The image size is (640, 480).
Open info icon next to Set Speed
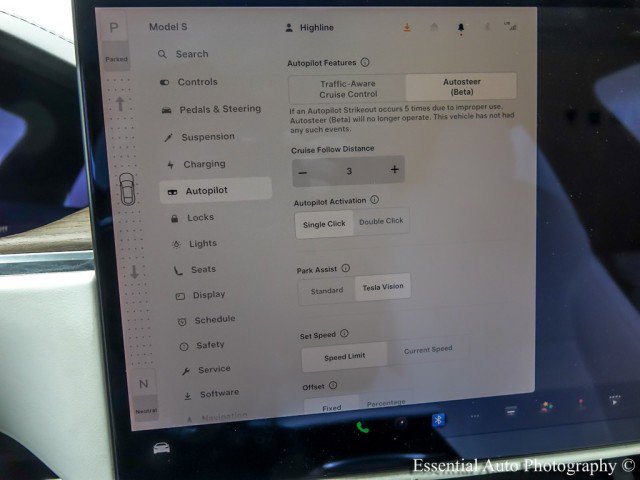point(343,333)
